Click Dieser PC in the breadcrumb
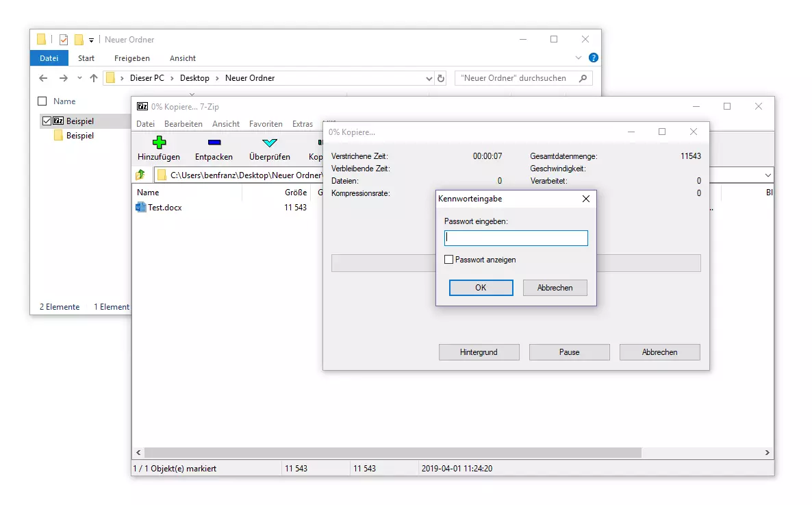The height and width of the screenshot is (505, 812). pos(147,78)
